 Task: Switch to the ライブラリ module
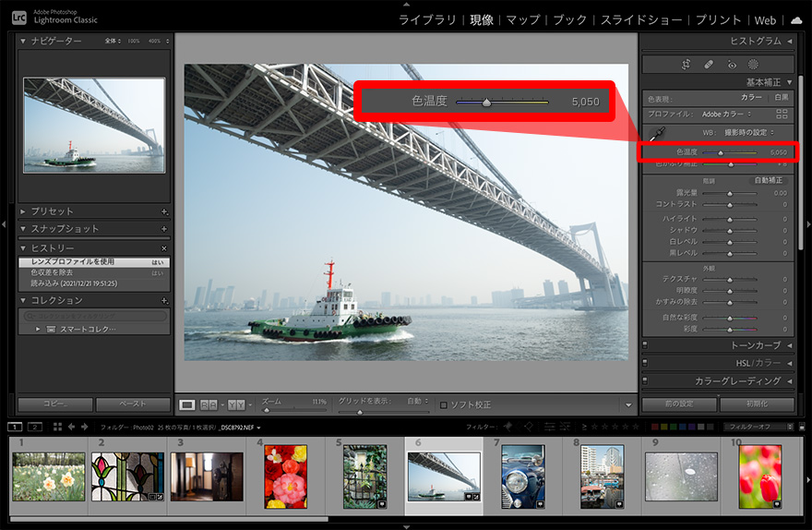click(429, 19)
